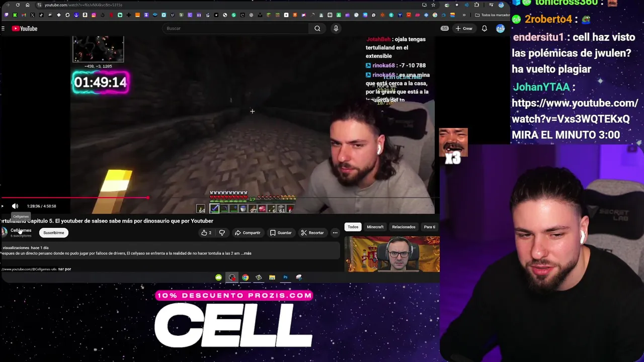Open Gmail bookmark in bookmarks bar

coord(24,15)
